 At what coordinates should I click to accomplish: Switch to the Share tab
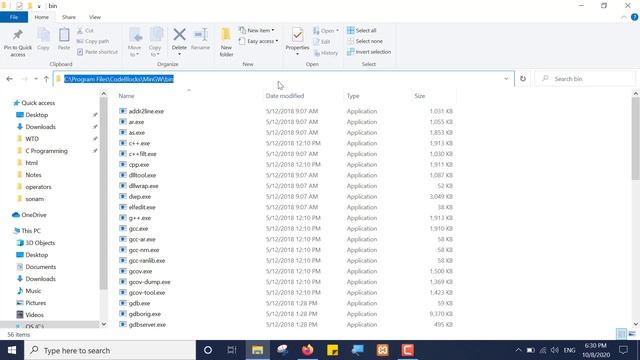pyautogui.click(x=69, y=17)
